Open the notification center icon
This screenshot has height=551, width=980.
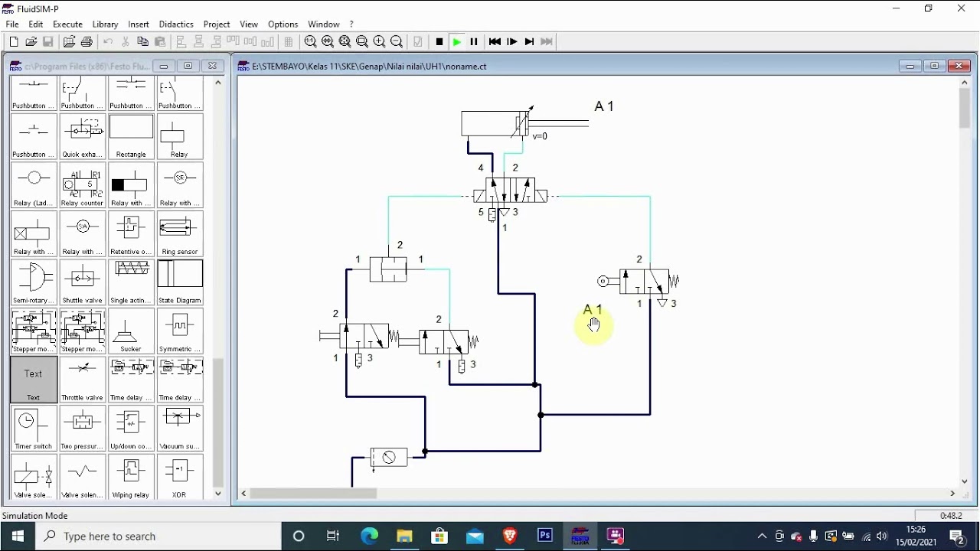[x=958, y=536]
